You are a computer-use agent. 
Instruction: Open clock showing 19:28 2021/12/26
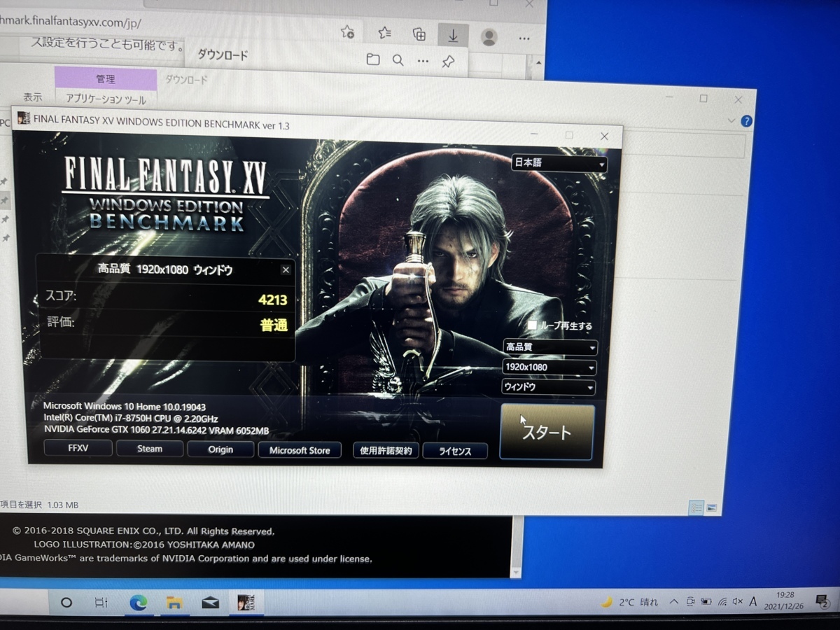click(x=785, y=601)
